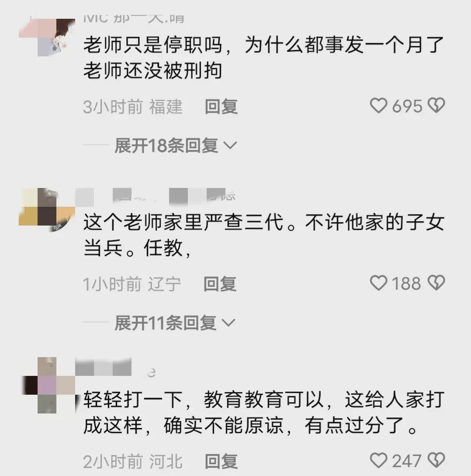Image resolution: width=471 pixels, height=476 pixels.
Task: Dislike the Liaoning comment with broken heart
Action: click(x=436, y=283)
